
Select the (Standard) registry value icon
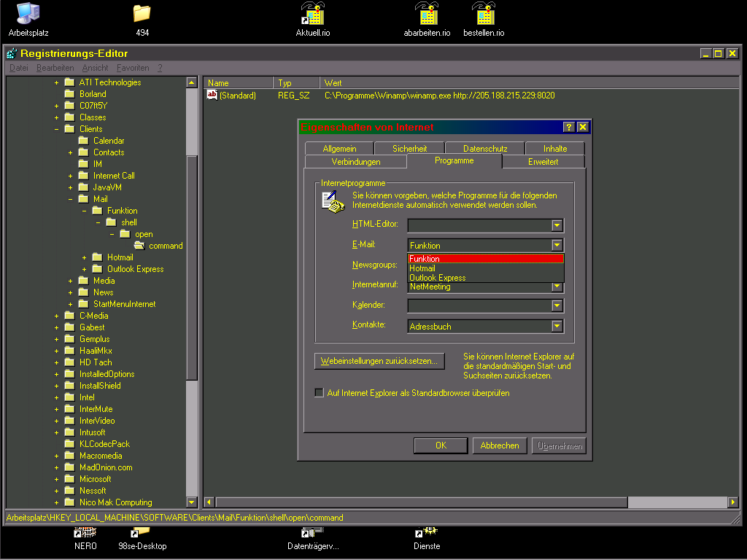(212, 95)
